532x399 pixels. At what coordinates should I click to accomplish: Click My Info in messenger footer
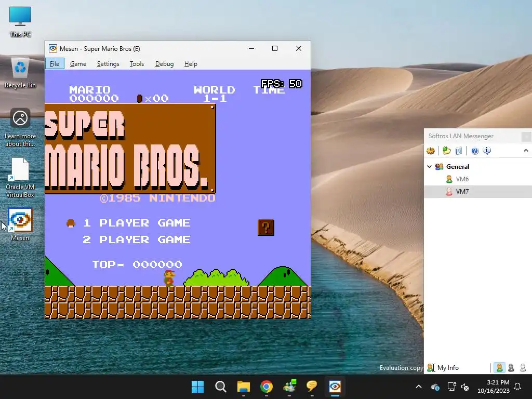coord(448,368)
